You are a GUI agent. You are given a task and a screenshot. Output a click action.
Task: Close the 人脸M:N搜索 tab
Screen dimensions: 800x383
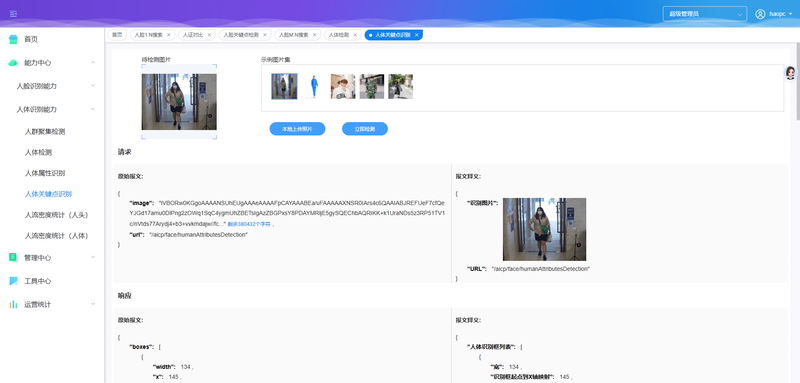click(x=314, y=35)
